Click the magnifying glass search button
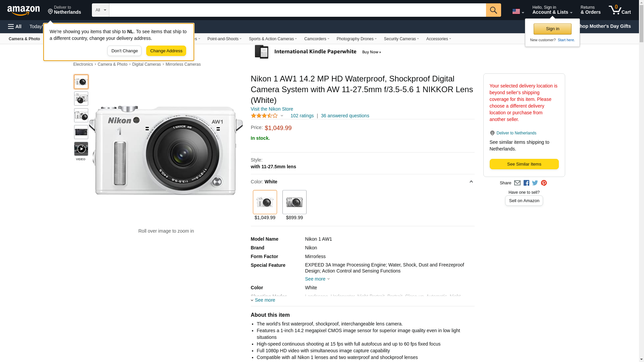This screenshot has height=362, width=644. 493,10
